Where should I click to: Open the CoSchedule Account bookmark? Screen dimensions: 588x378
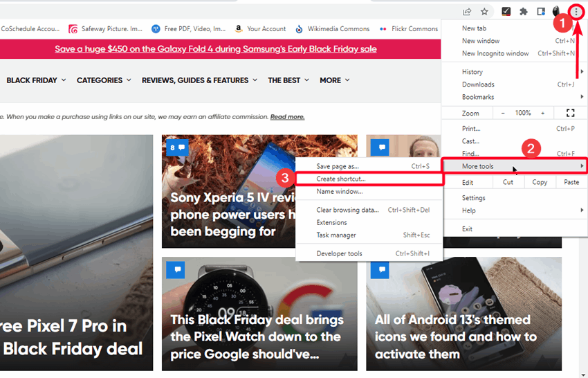[30, 29]
